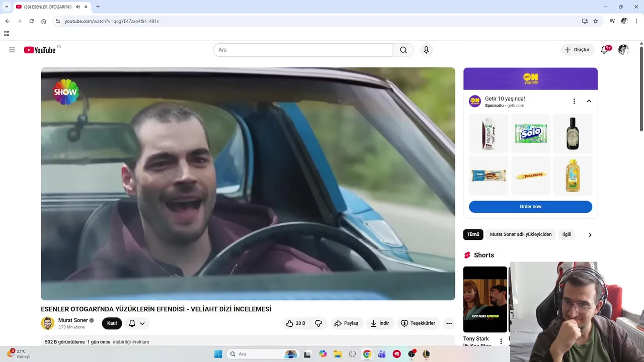
Task: Open the Murat Soner channel name link
Action: [x=73, y=320]
